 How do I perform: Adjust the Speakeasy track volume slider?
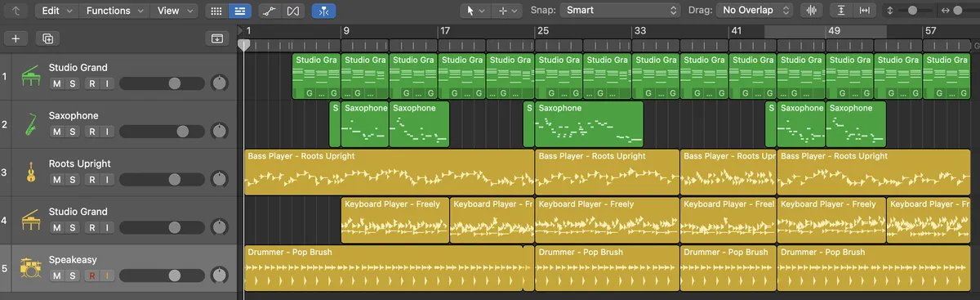[162, 275]
